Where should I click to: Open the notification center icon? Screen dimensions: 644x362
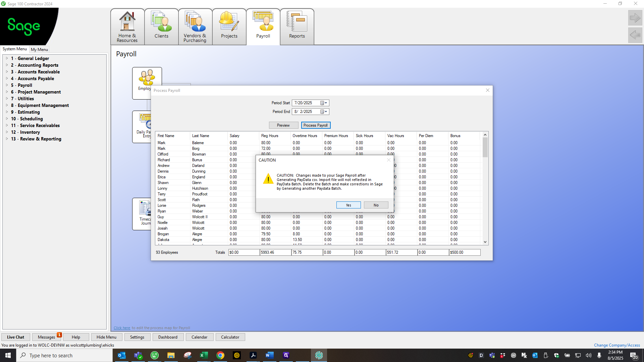pos(634,355)
